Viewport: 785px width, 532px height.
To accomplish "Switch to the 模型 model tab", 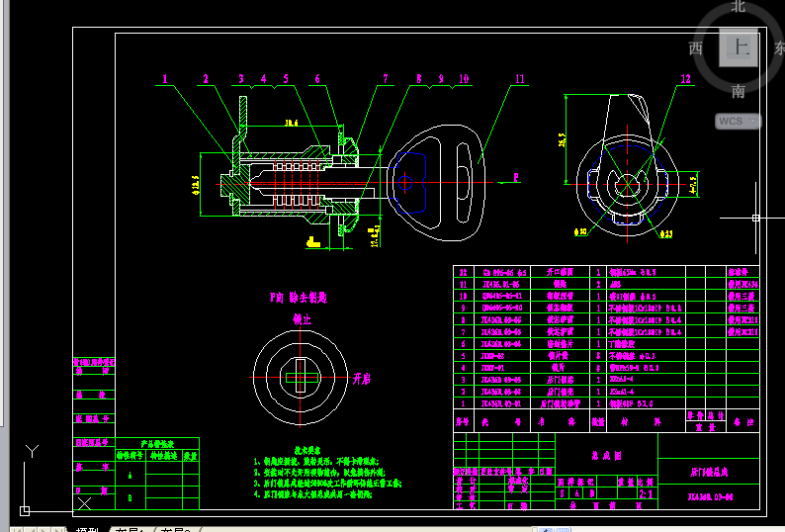I will 87,529.
